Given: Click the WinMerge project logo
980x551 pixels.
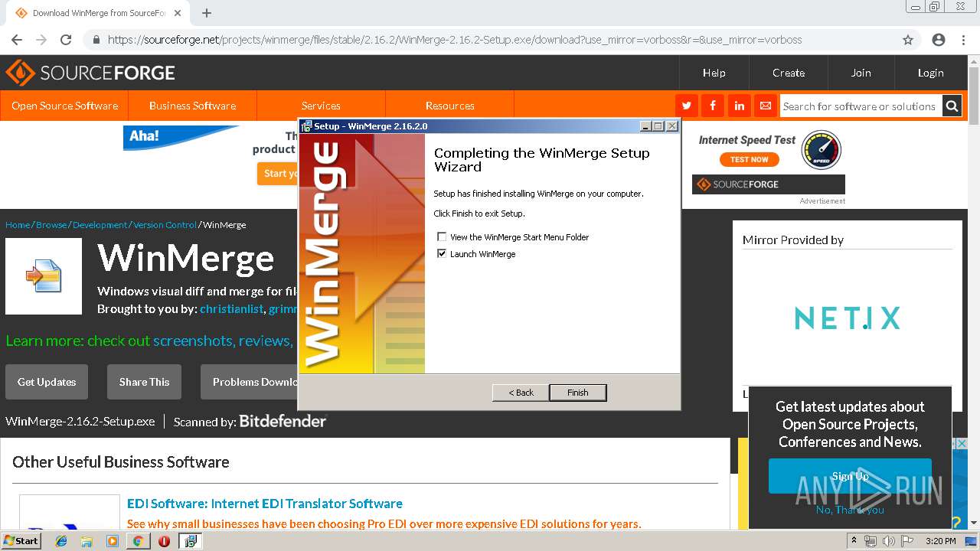Looking at the screenshot, I should [44, 276].
